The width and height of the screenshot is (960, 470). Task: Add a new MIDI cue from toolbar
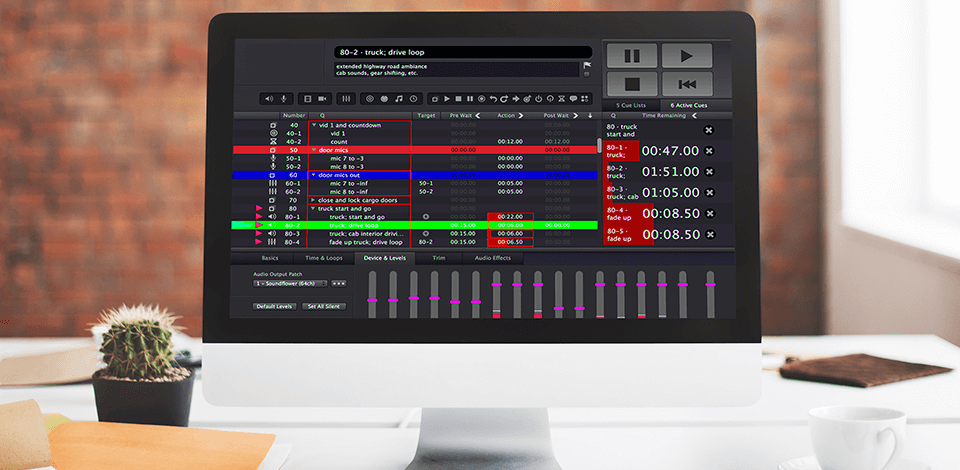pos(384,98)
